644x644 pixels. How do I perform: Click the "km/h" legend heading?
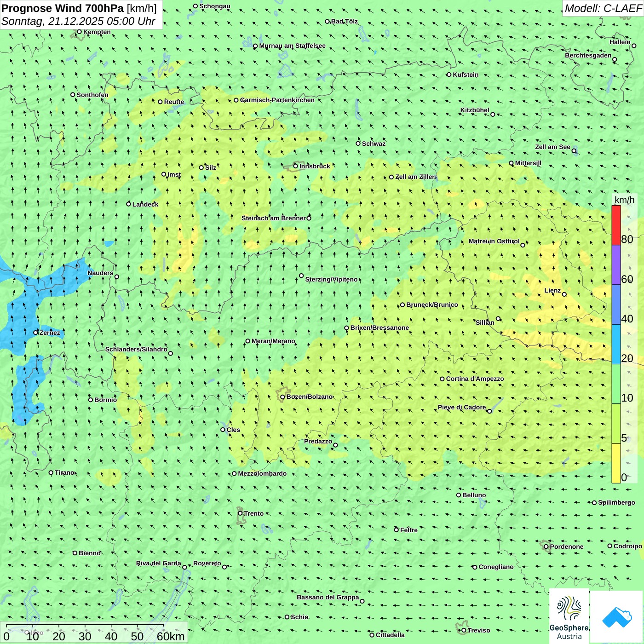point(624,200)
